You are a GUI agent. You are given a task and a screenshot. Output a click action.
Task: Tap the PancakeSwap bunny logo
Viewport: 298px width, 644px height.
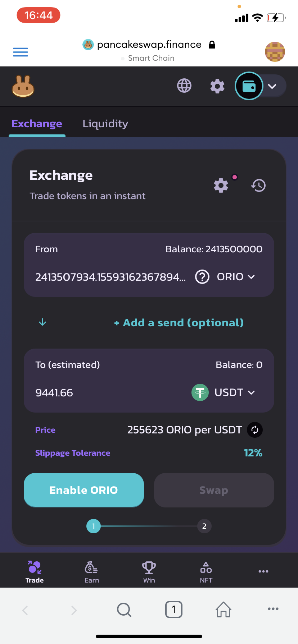click(23, 87)
